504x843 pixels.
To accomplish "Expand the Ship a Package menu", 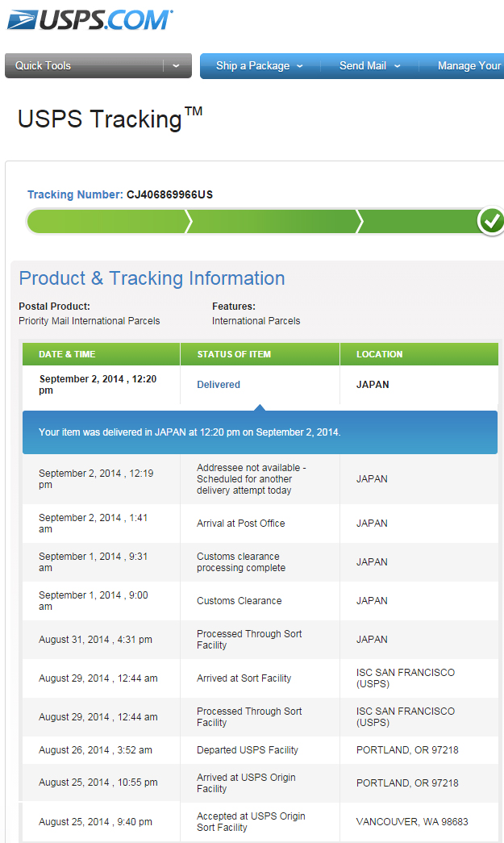I will 260,65.
